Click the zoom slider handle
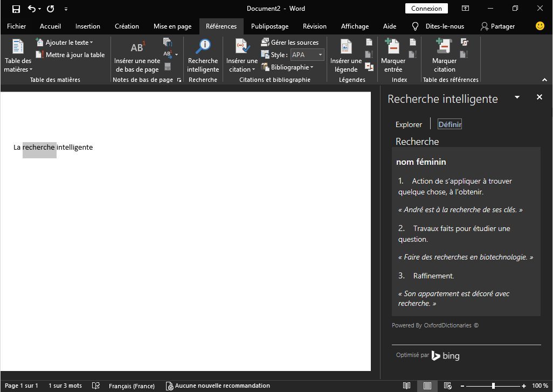The image size is (553, 392). [x=493, y=386]
